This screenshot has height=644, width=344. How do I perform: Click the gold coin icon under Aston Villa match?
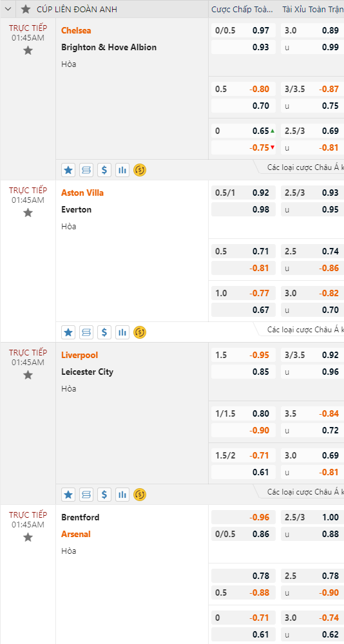[x=140, y=332]
